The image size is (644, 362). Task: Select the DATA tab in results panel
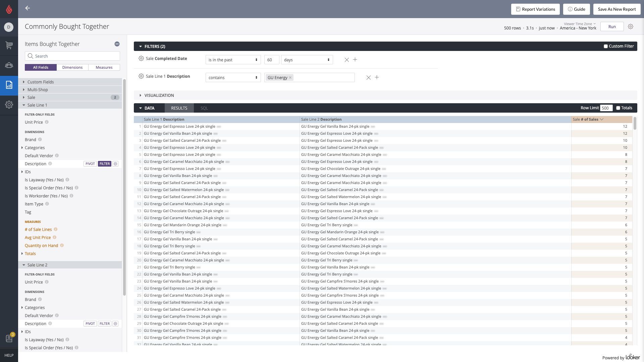tap(149, 108)
